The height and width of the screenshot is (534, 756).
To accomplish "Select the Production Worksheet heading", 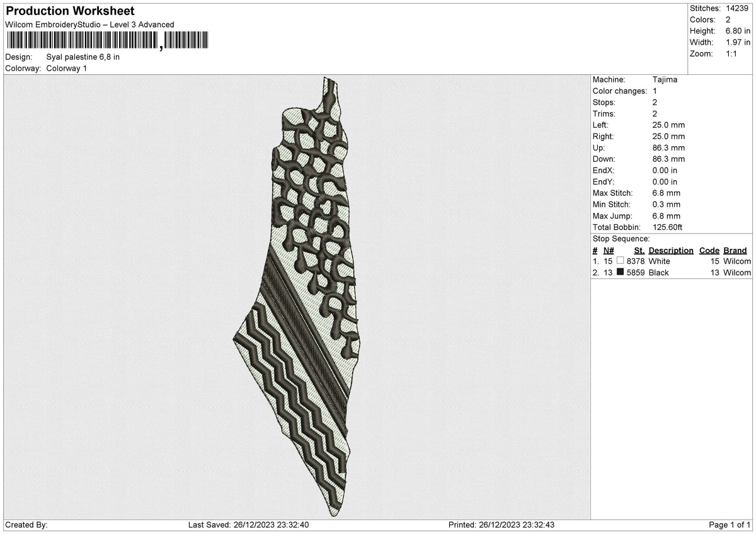I will [70, 11].
